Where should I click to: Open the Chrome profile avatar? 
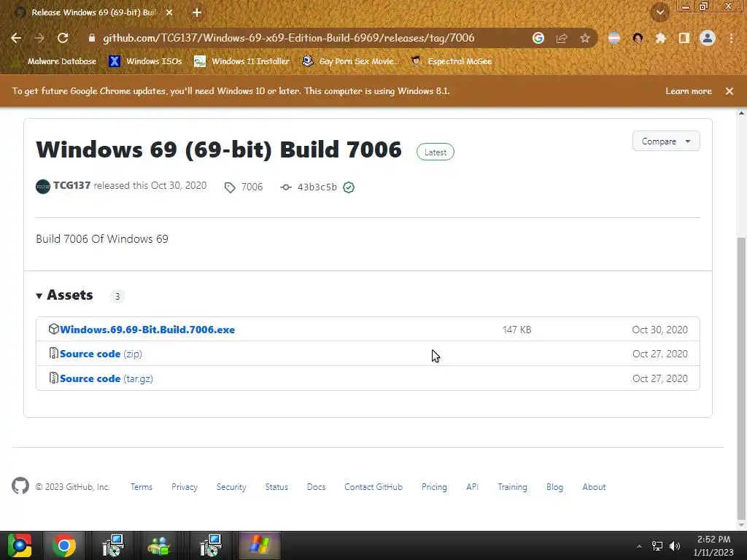[708, 38]
